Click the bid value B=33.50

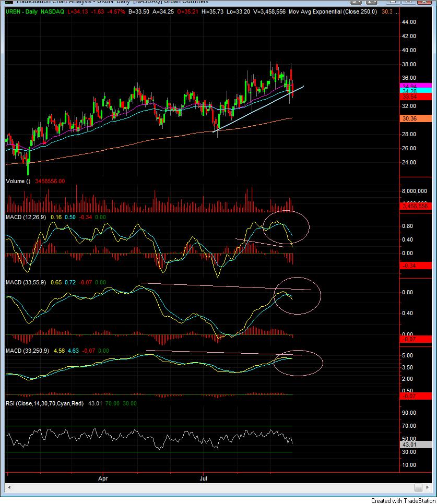coord(139,11)
